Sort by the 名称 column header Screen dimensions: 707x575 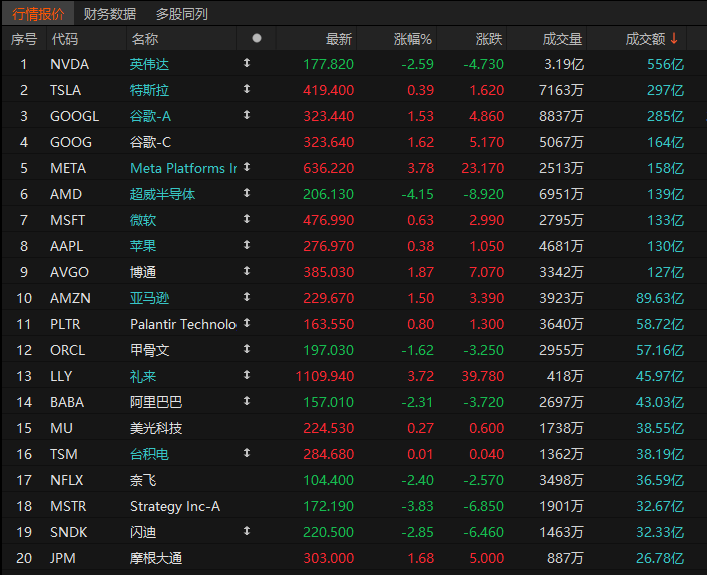pos(145,39)
